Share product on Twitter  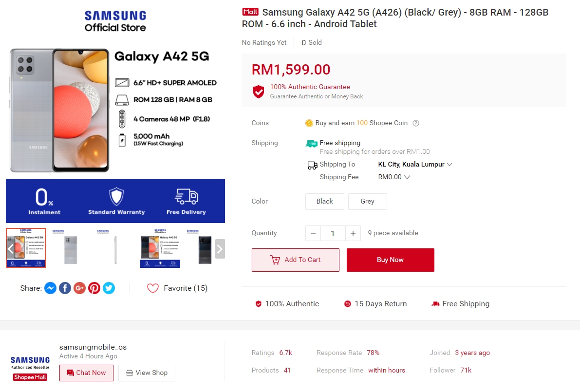point(109,288)
